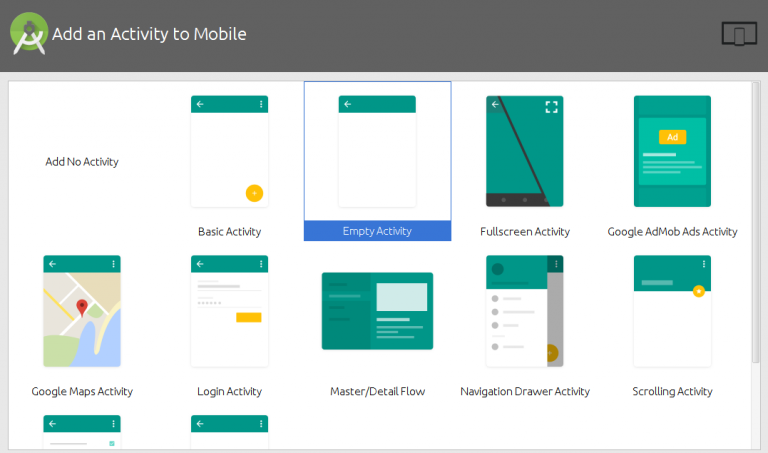The image size is (768, 453).
Task: Click the Login Activity label
Action: tap(229, 391)
